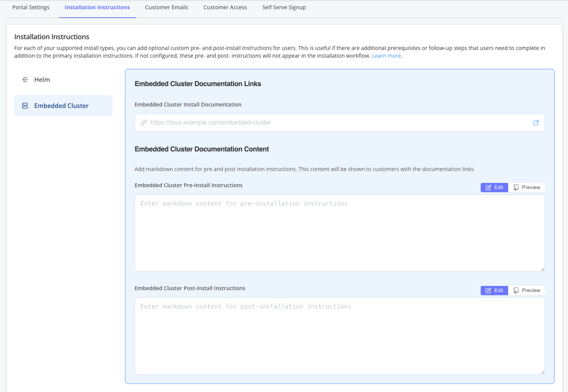Click the chain link icon in documentation URL field
568x392 pixels.
click(x=144, y=122)
